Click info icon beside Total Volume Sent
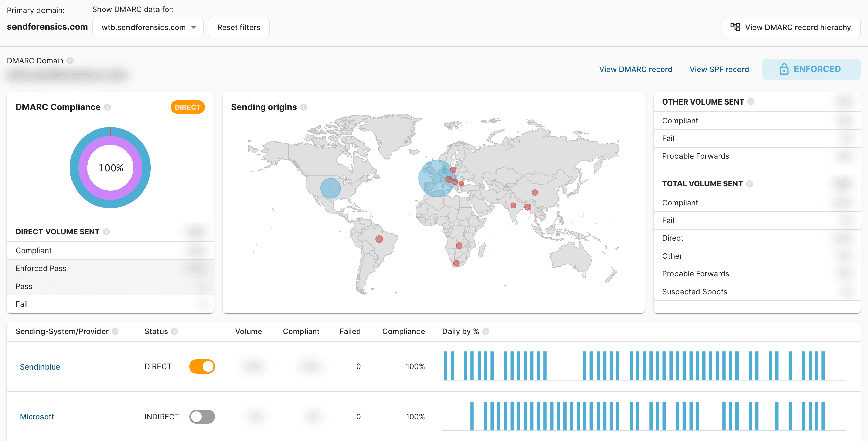Screen dimensions: 868x441 [749, 184]
